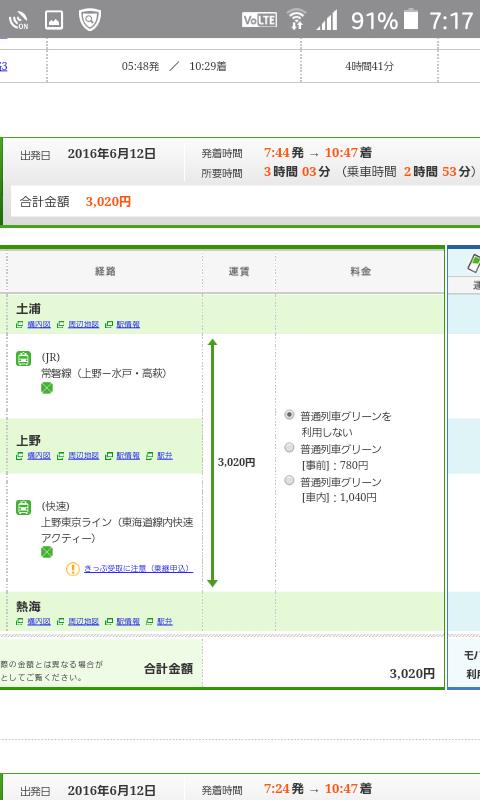480x800 pixels.
Task: Tap the shield search icon in status bar
Action: click(x=90, y=19)
